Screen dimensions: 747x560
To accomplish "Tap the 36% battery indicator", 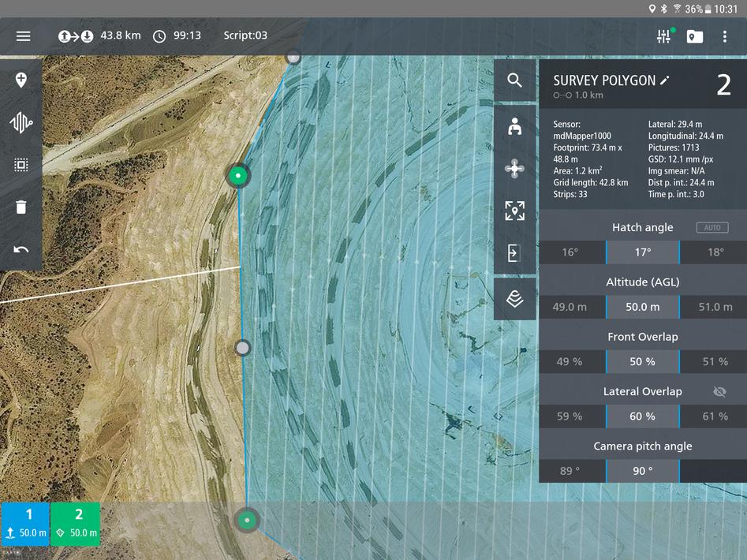I will [698, 9].
